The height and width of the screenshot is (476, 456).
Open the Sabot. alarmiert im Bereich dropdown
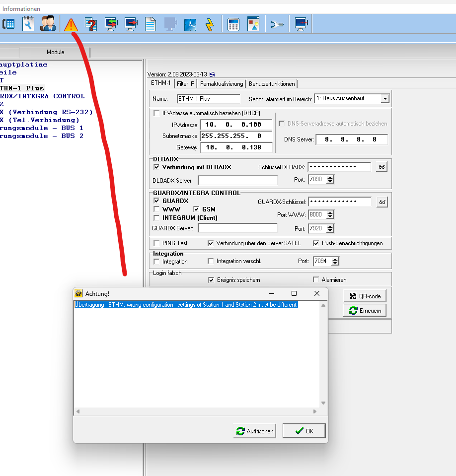click(x=384, y=99)
